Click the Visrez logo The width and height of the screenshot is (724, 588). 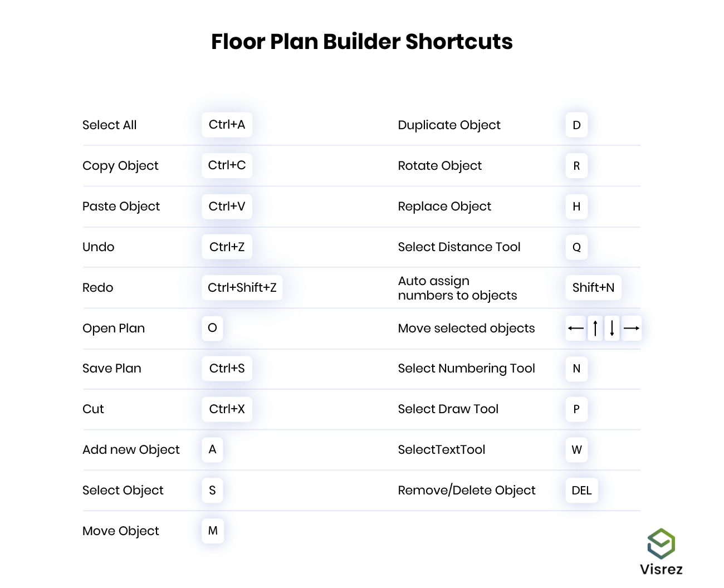pos(661,552)
